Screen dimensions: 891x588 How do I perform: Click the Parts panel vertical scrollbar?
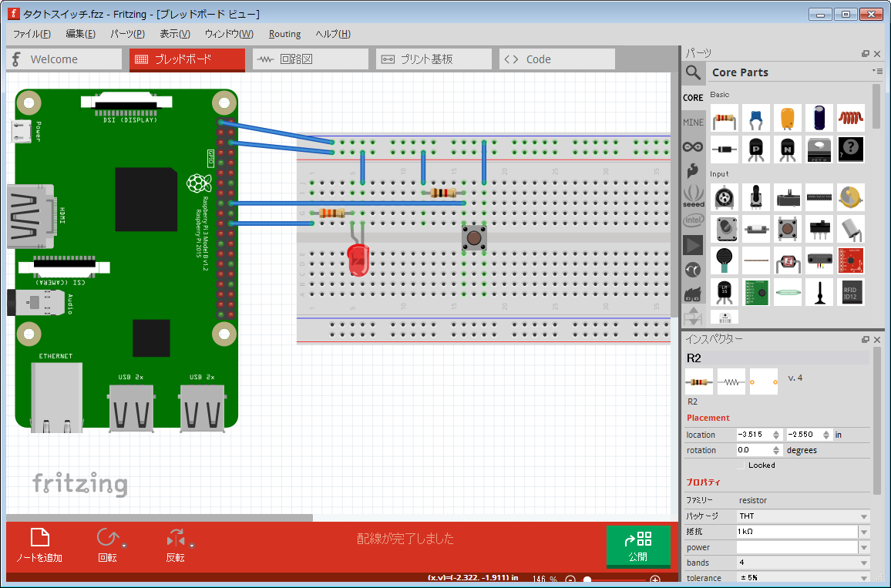tap(876, 105)
